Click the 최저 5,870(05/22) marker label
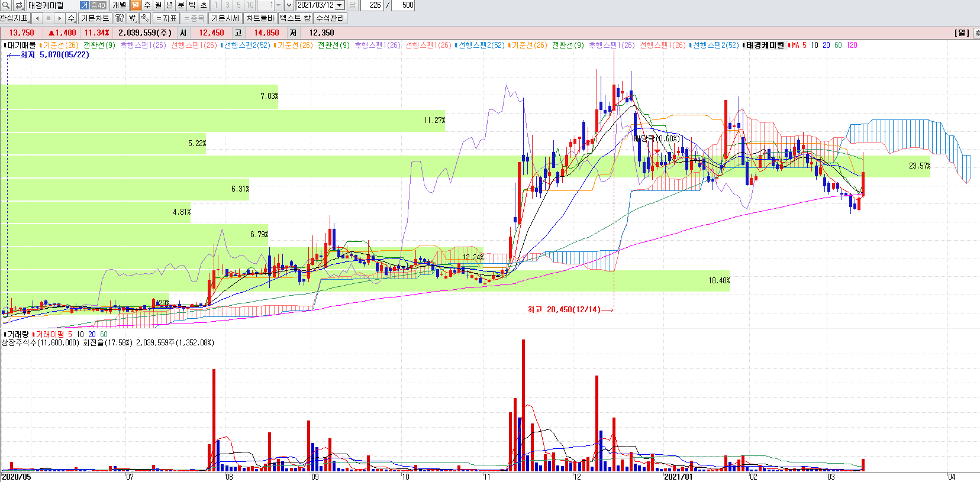This screenshot has width=980, height=482. click(54, 54)
